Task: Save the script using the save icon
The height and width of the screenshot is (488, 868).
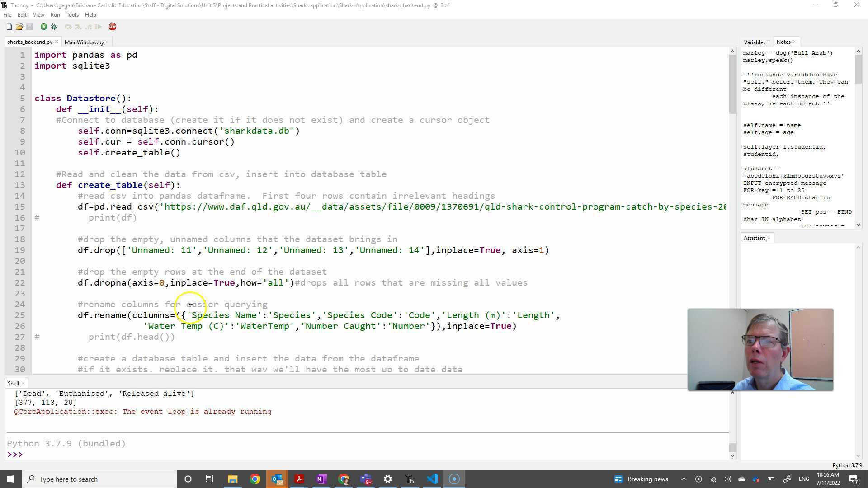Action: click(x=29, y=27)
